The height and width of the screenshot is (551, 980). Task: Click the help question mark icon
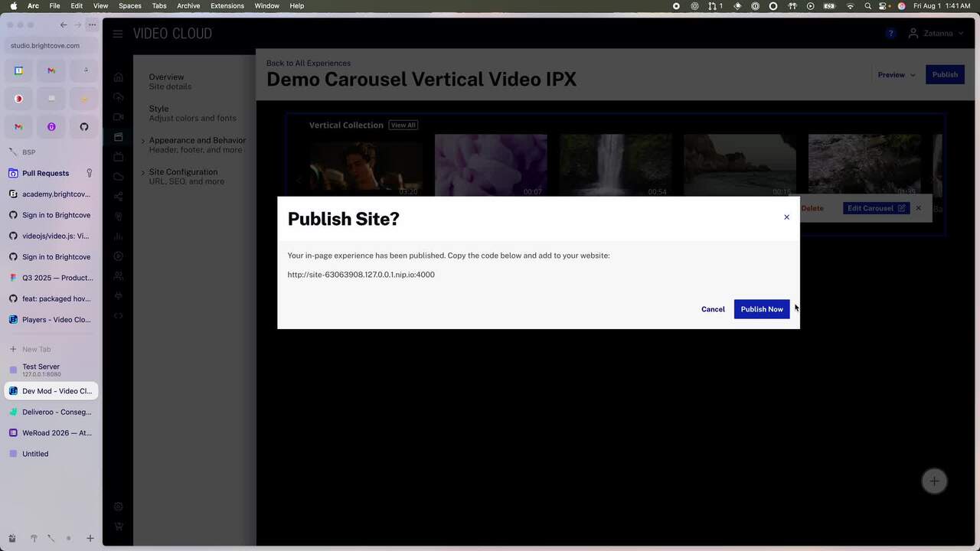pos(890,34)
